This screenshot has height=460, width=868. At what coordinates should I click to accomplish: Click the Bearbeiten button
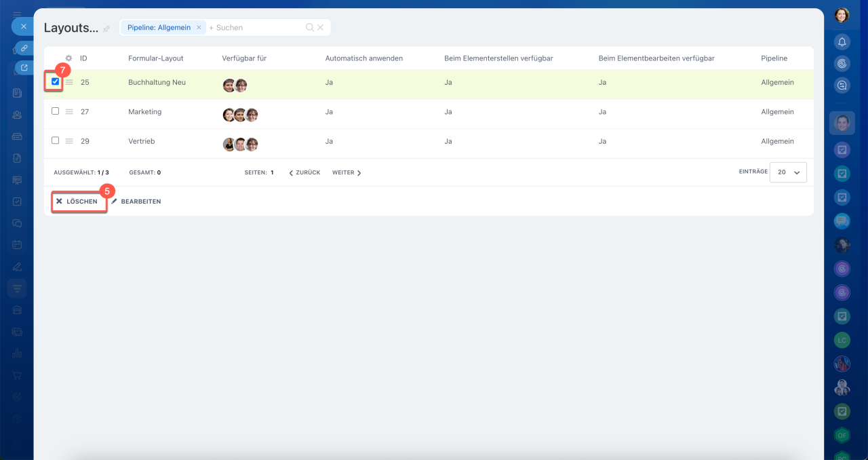click(136, 202)
